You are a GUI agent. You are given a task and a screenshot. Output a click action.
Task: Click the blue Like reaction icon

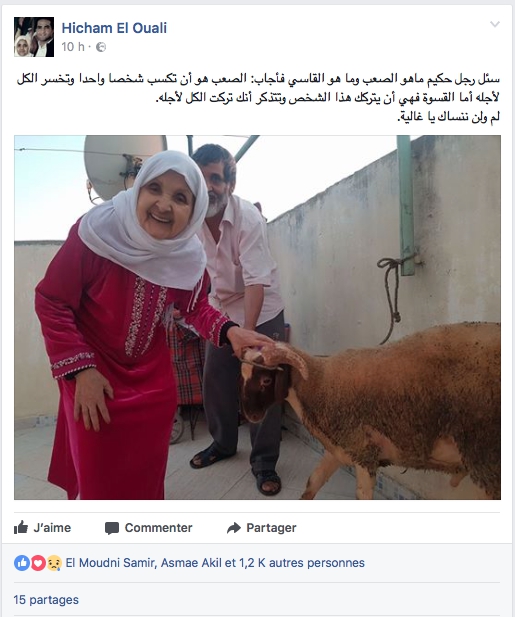tap(22, 563)
